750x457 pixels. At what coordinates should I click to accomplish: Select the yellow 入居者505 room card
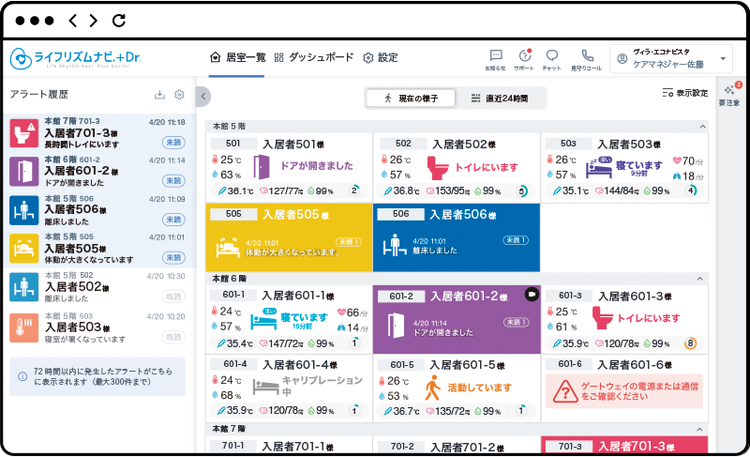[x=287, y=237]
